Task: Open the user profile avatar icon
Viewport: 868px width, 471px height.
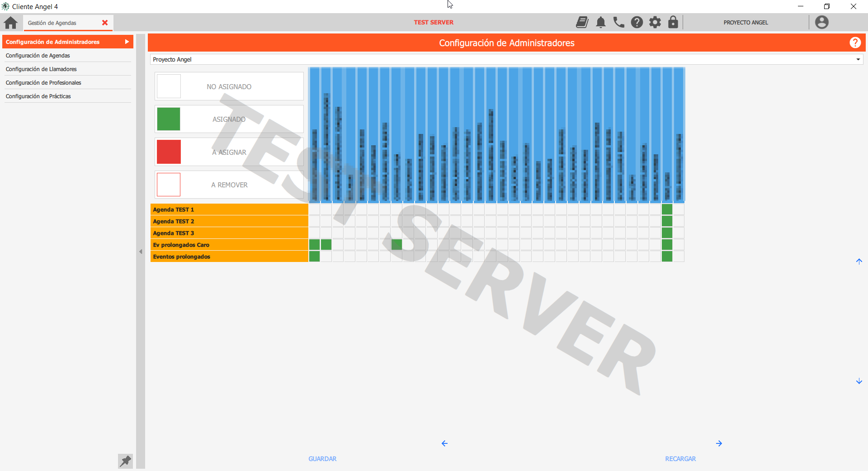Action: (821, 22)
